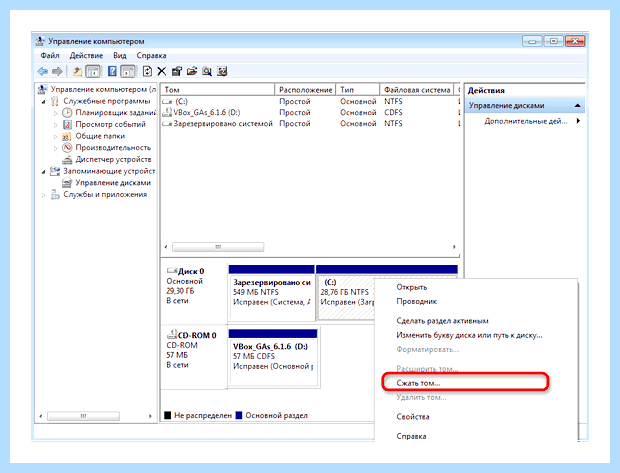Click the Refresh toolbar icon
This screenshot has width=620, height=473.
(x=147, y=72)
